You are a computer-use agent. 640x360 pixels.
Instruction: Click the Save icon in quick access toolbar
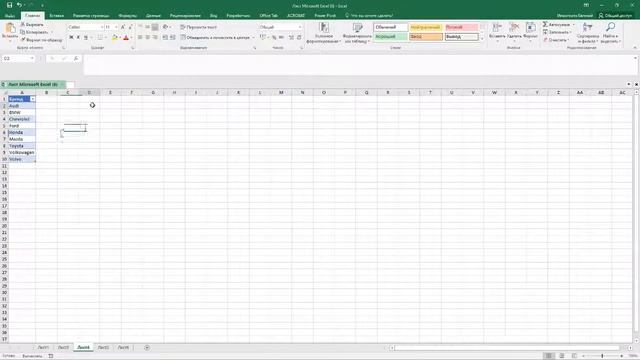[9, 5]
